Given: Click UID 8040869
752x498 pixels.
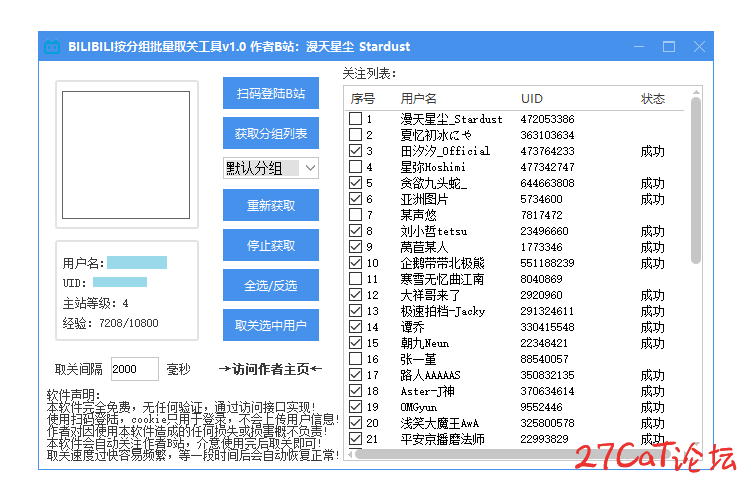Looking at the screenshot, I should click(541, 279).
